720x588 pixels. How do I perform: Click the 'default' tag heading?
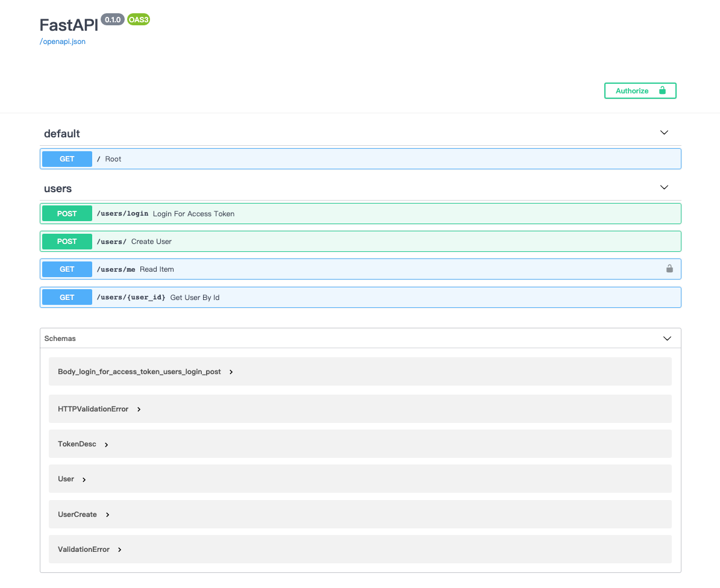62,134
